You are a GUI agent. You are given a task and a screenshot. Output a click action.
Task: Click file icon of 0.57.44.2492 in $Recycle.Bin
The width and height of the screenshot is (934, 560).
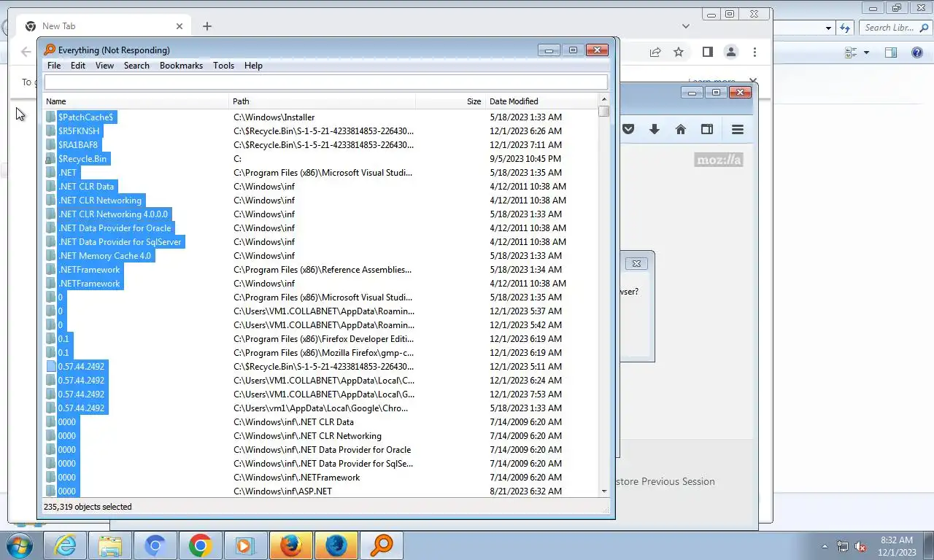(x=51, y=367)
